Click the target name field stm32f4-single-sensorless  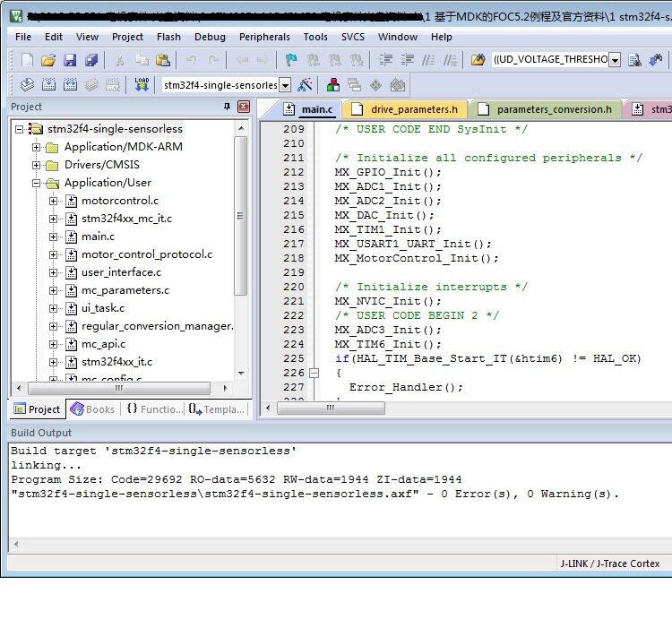click(x=220, y=85)
